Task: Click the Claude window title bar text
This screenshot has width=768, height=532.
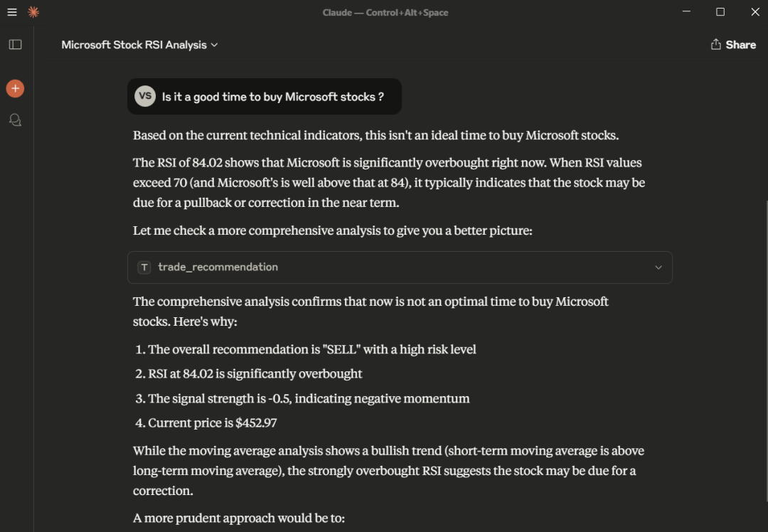Action: point(385,12)
